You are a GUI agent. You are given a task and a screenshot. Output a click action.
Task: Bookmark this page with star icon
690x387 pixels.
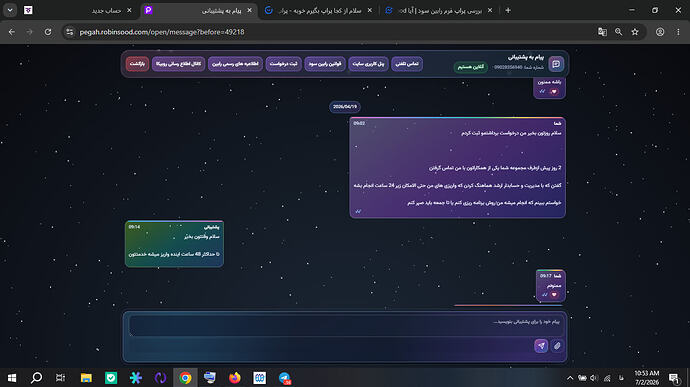(635, 32)
